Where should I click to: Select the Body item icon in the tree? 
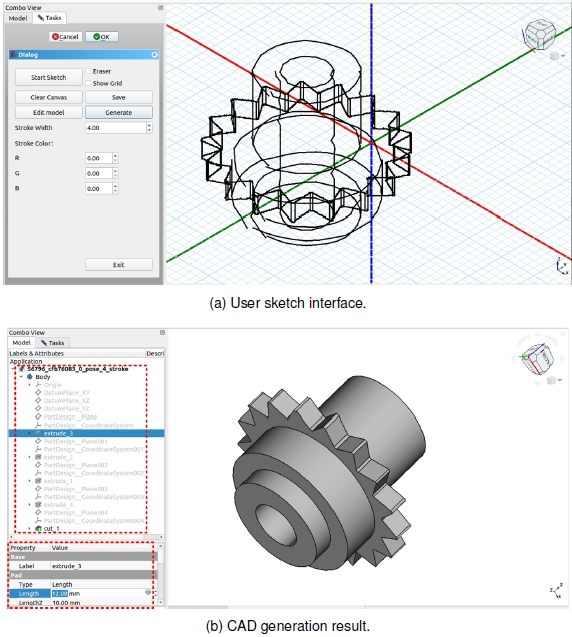[x=30, y=377]
